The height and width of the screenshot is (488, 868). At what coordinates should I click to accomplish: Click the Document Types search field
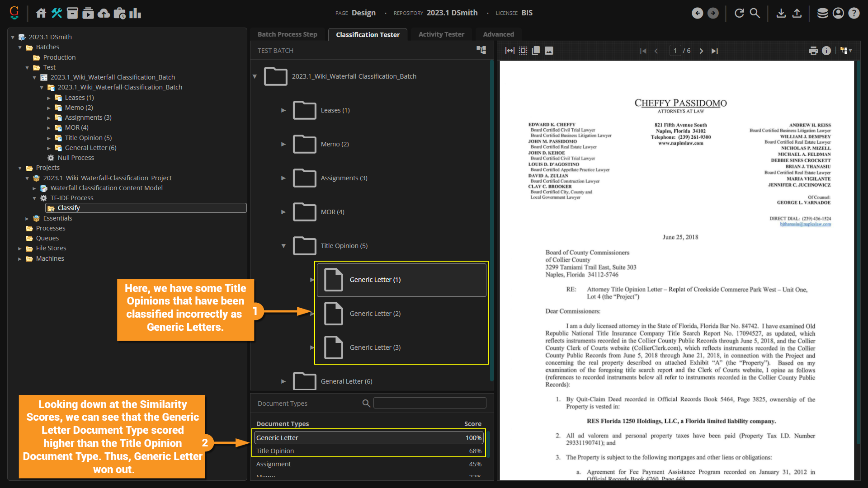click(x=429, y=403)
